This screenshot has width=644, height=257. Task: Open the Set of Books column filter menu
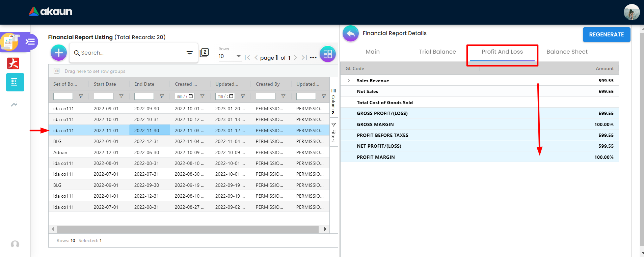point(81,96)
